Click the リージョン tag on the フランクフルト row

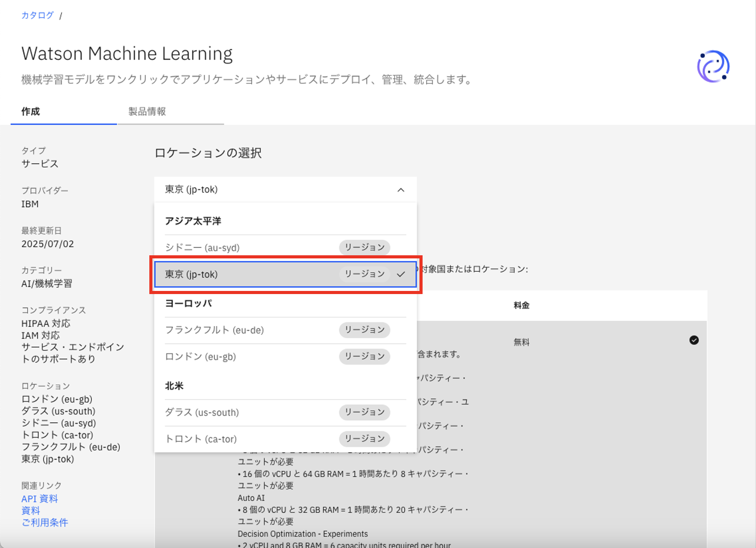coord(364,330)
